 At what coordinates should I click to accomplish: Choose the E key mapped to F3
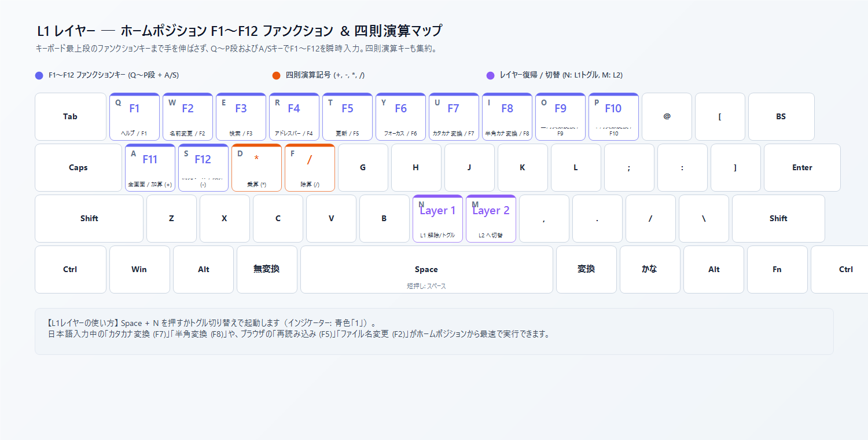[241, 116]
